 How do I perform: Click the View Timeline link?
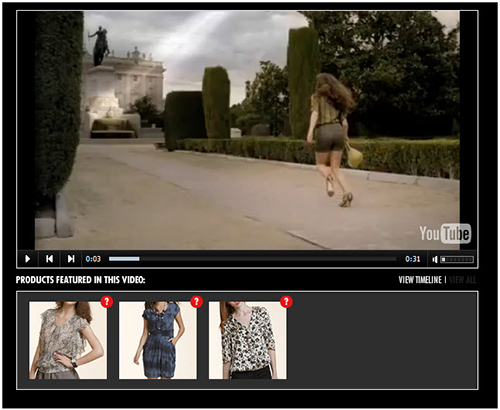420,280
